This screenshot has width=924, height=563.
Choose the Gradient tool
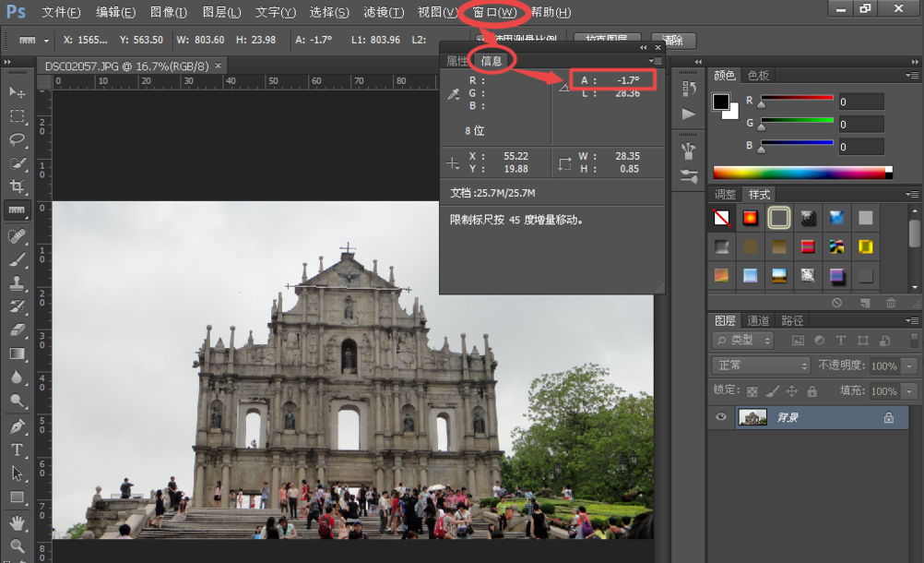17,353
